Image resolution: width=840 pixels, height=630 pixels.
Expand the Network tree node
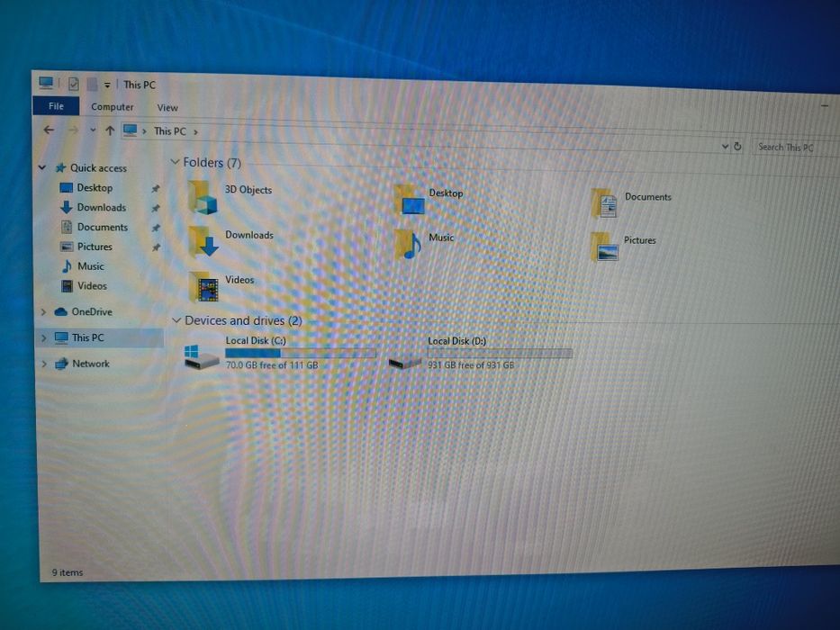(43, 364)
